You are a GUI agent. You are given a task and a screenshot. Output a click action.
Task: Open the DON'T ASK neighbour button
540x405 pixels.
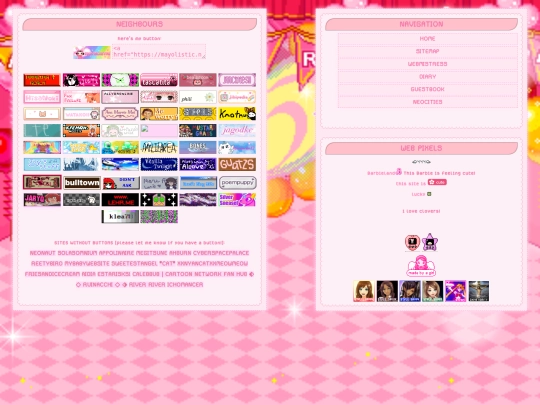(x=121, y=183)
